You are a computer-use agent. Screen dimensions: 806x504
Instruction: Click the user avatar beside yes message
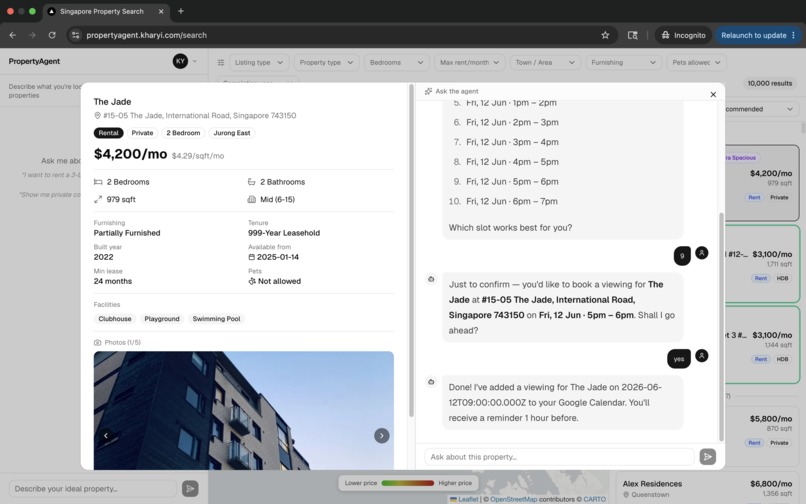click(x=702, y=355)
